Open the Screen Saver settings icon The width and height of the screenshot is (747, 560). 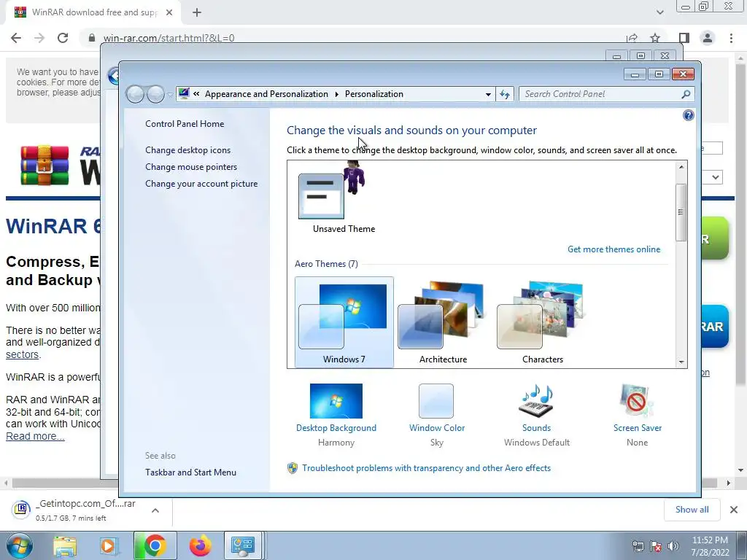(637, 401)
